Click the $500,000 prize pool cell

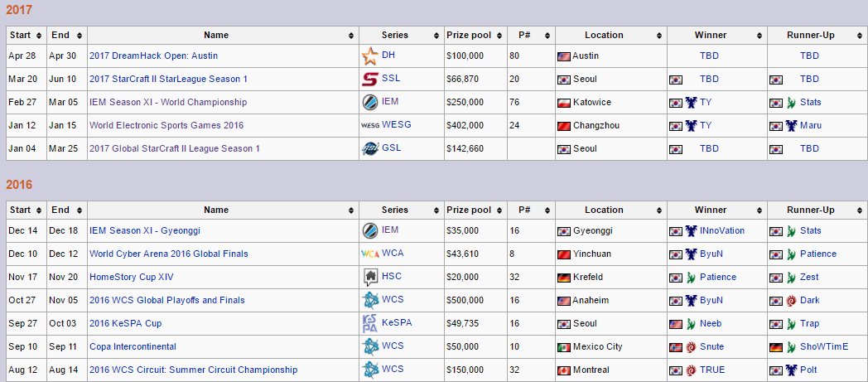[x=475, y=301]
